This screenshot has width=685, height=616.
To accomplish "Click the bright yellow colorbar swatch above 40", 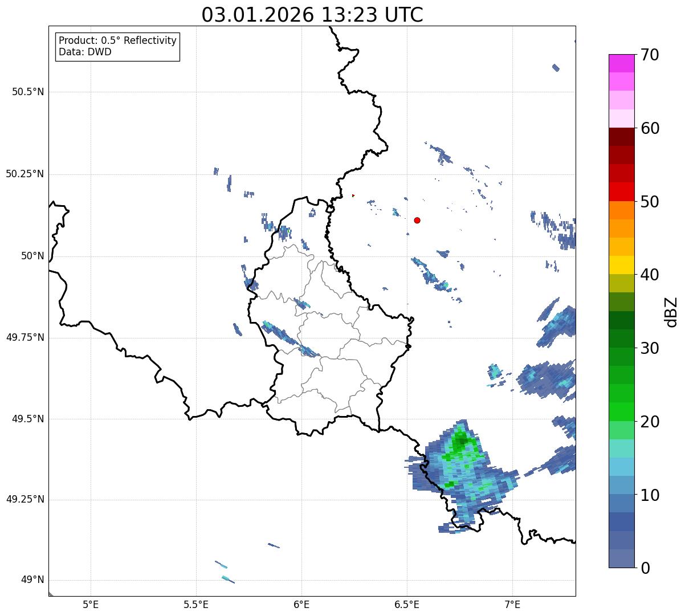I will 621,265.
